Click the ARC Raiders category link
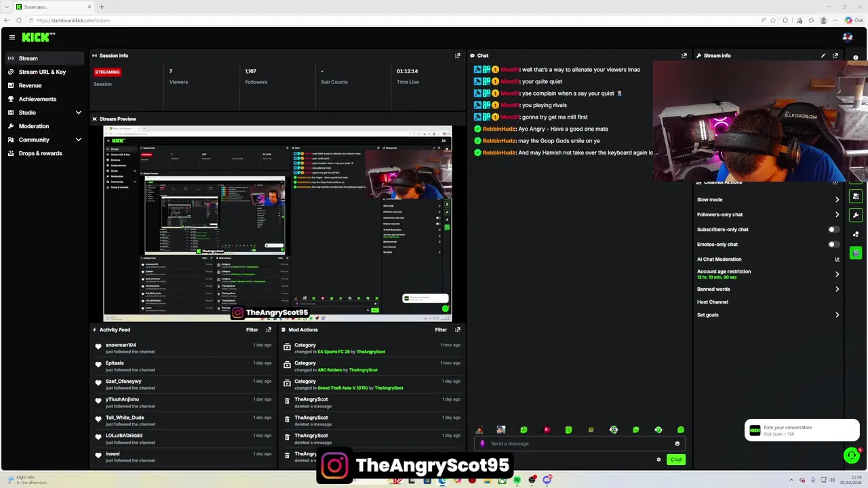Viewport: 868px width, 488px height. click(330, 370)
